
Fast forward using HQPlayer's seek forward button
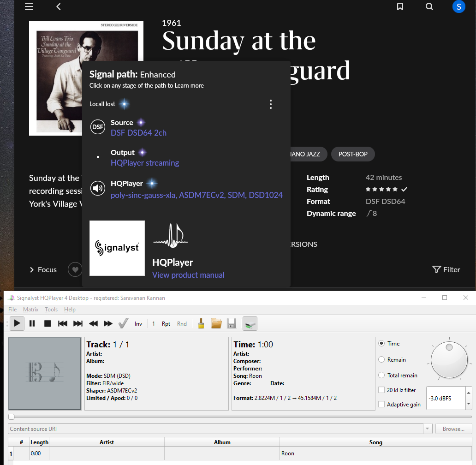108,323
